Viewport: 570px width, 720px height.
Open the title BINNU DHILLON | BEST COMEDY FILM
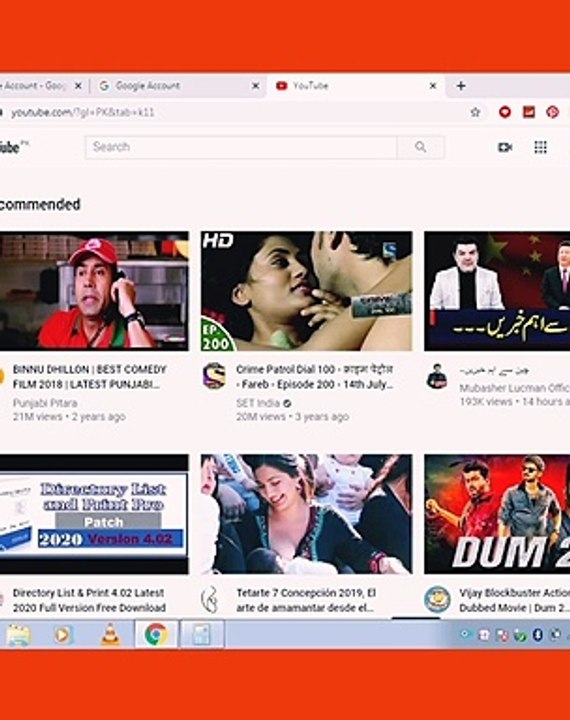pyautogui.click(x=90, y=377)
